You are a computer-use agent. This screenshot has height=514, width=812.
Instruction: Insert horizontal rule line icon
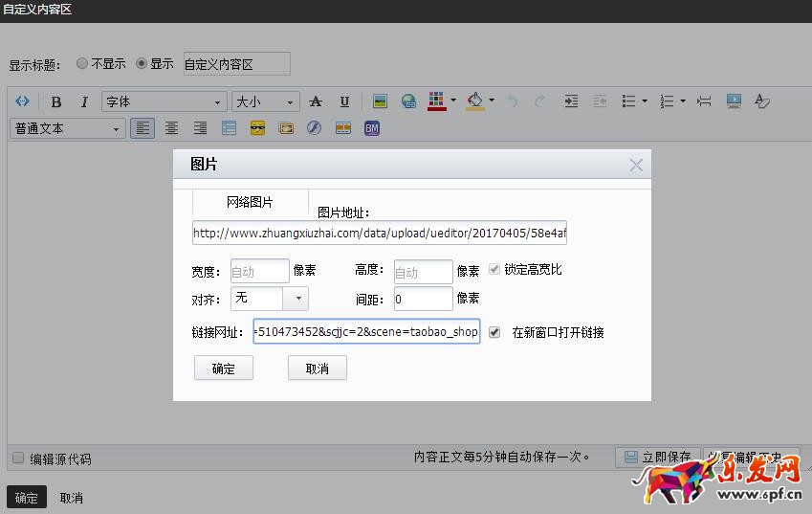[704, 101]
